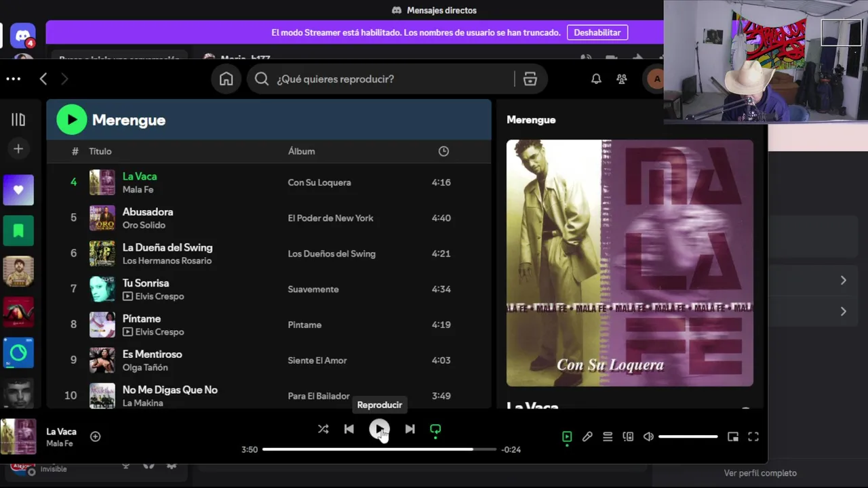
Task: Click the video icon beside Elvis Crespo on Píntame
Action: [127, 332]
